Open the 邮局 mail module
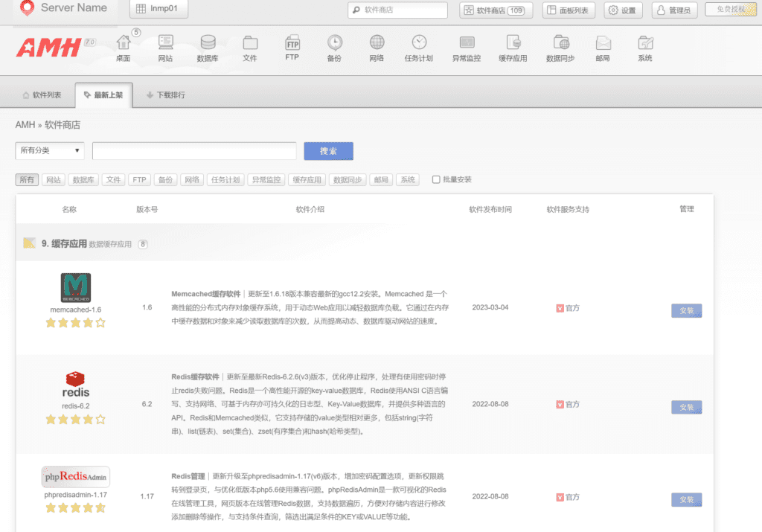The width and height of the screenshot is (762, 532). (x=603, y=48)
